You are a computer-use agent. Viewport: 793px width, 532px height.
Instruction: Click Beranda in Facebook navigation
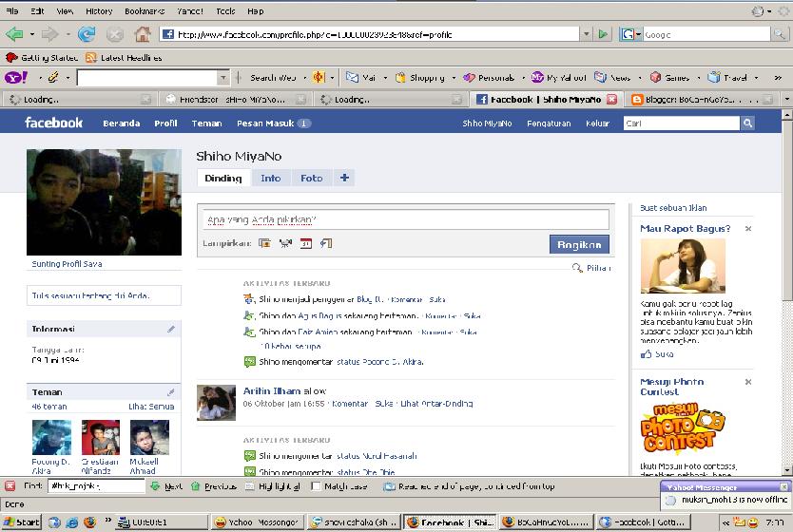122,123
